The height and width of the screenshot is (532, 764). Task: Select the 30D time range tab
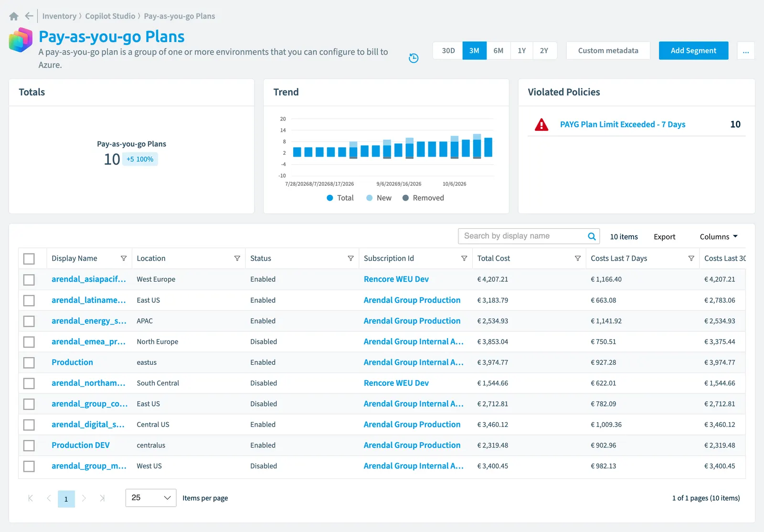tap(448, 51)
